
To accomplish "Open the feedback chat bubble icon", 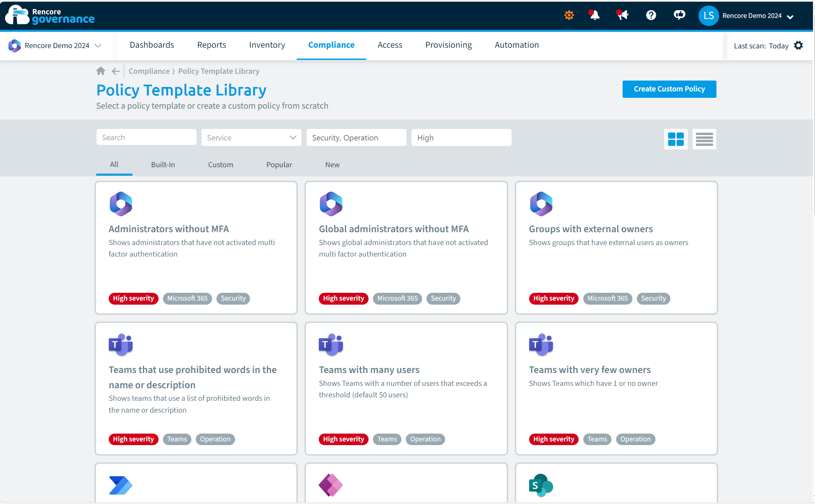I will point(679,15).
